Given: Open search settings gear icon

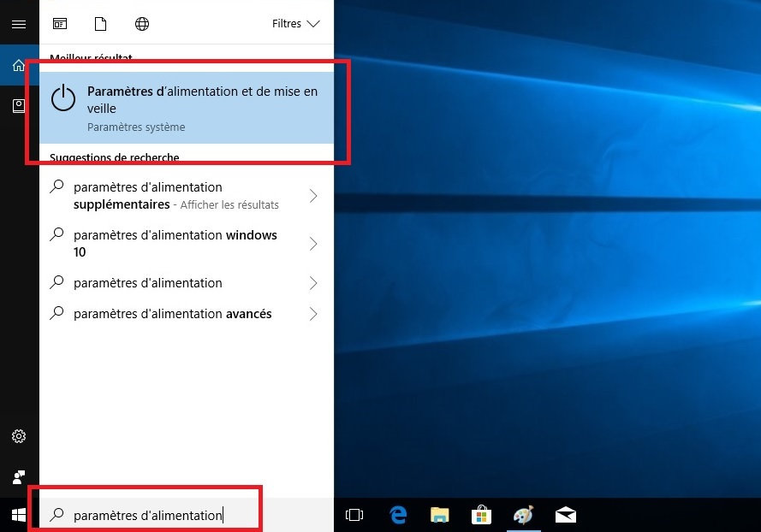Looking at the screenshot, I should pyautogui.click(x=19, y=436).
